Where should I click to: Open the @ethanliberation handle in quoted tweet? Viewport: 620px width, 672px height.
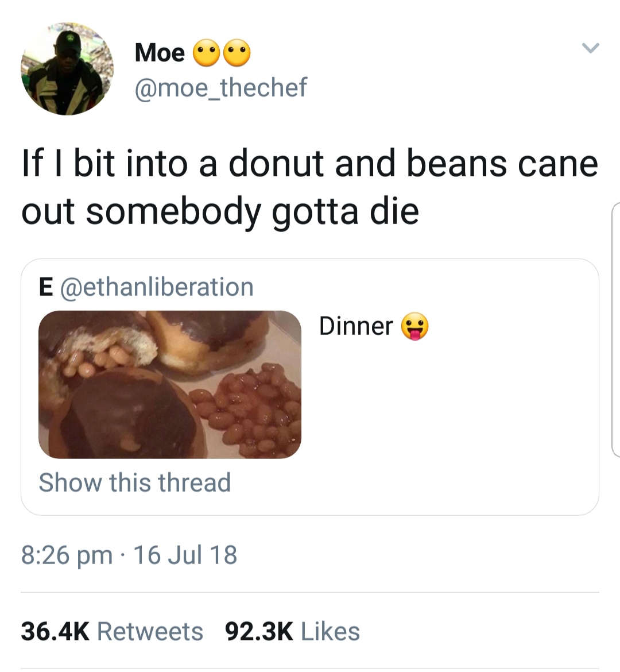pos(156,287)
